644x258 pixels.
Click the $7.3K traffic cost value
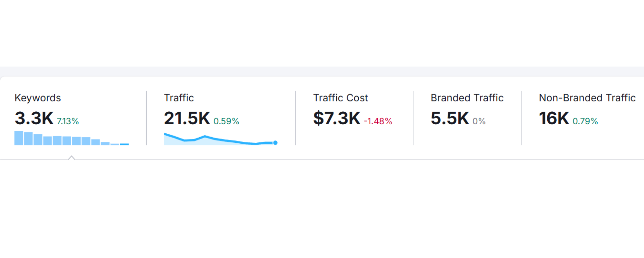coord(337,118)
